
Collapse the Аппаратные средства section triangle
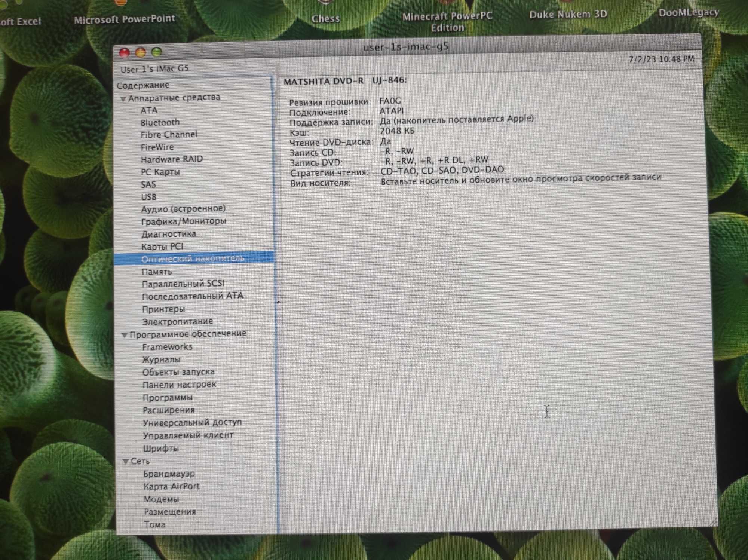pos(123,99)
